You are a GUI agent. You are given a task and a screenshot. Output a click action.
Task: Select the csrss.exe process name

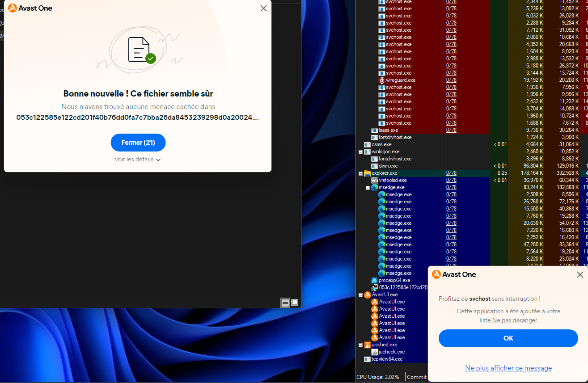point(381,144)
